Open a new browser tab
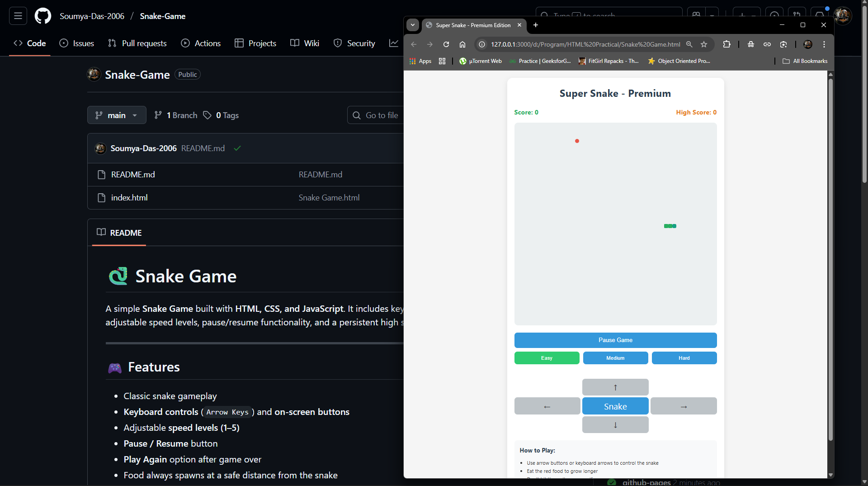Image resolution: width=868 pixels, height=486 pixels. [x=536, y=25]
